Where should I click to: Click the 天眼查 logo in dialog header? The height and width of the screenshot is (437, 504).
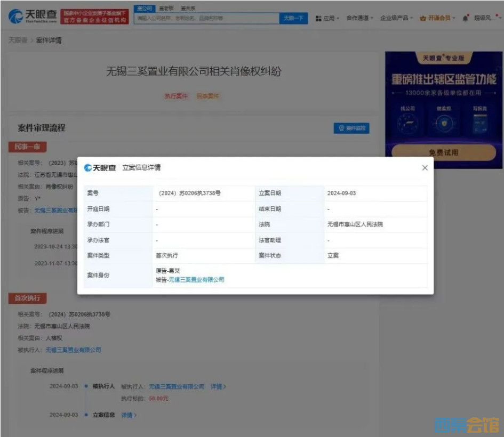click(100, 168)
